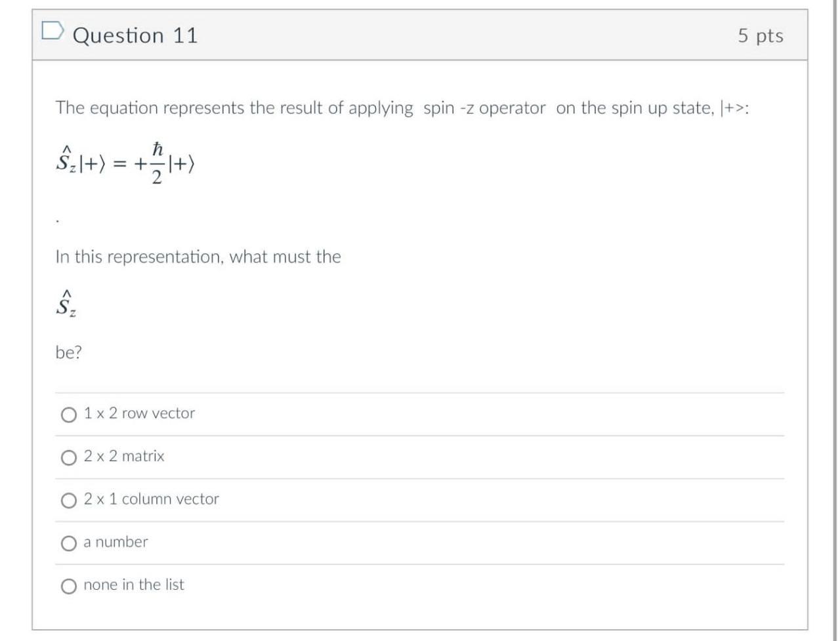Click the '1 x 2 row vector' answer label
840x641 pixels.
coord(139,413)
